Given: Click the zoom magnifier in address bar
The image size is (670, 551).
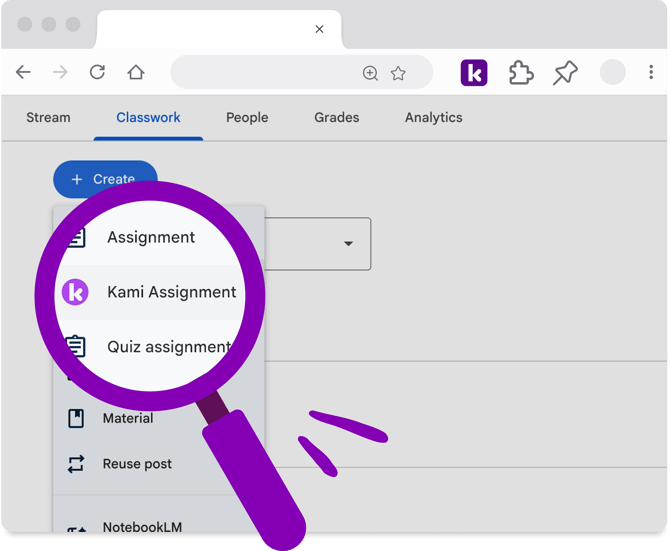Looking at the screenshot, I should coord(370,73).
